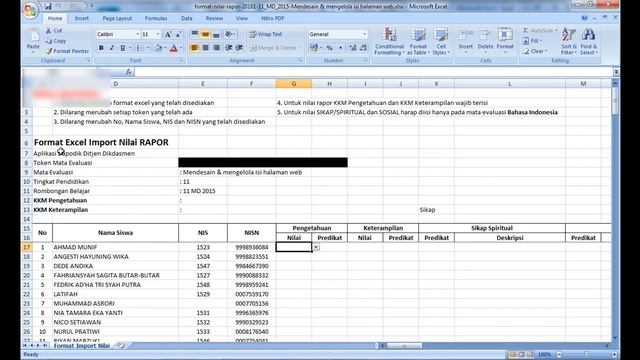Click the Format cells button
The image size is (640, 360).
[505, 41]
